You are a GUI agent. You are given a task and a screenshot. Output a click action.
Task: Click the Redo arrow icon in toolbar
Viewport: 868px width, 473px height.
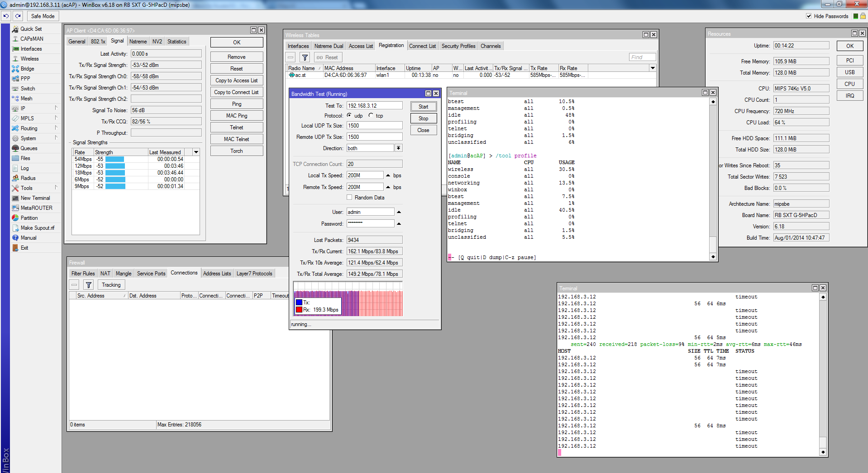pyautogui.click(x=18, y=16)
